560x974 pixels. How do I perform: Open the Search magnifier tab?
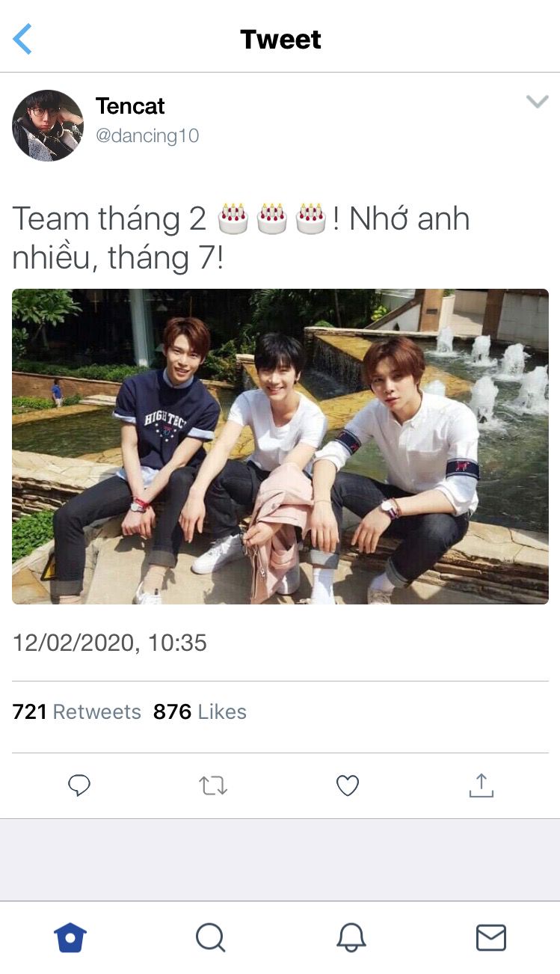210,937
